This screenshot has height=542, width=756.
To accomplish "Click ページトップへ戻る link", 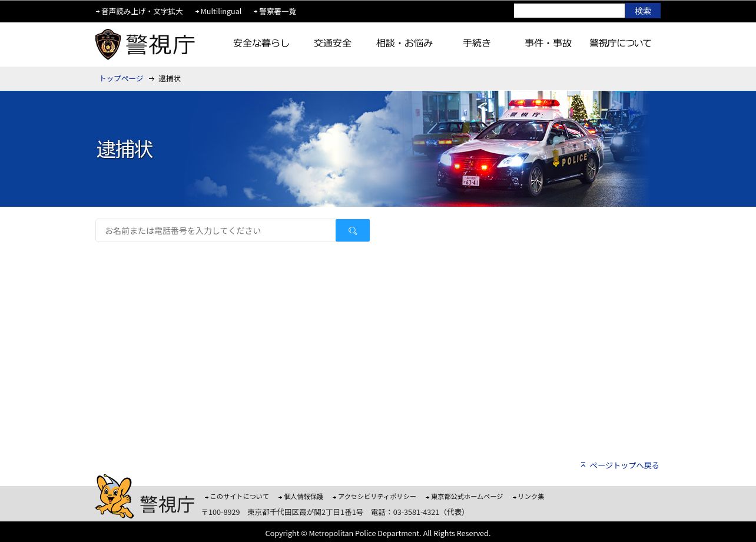I will coord(624,465).
